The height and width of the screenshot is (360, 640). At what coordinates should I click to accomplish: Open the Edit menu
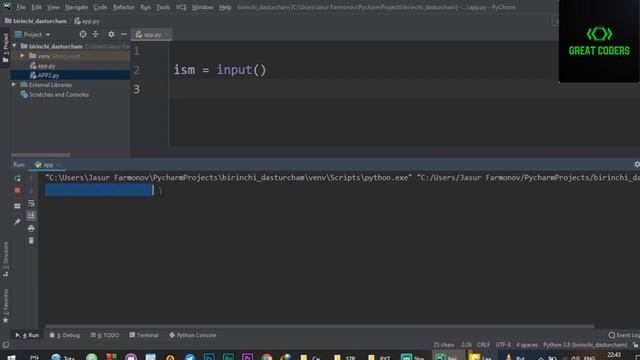point(36,7)
